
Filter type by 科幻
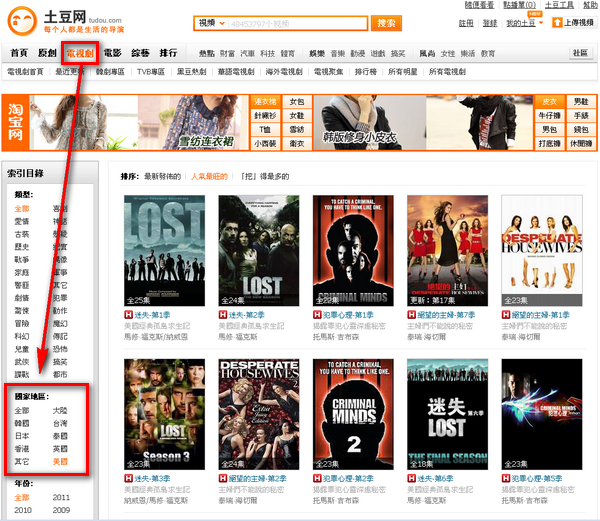[22, 336]
